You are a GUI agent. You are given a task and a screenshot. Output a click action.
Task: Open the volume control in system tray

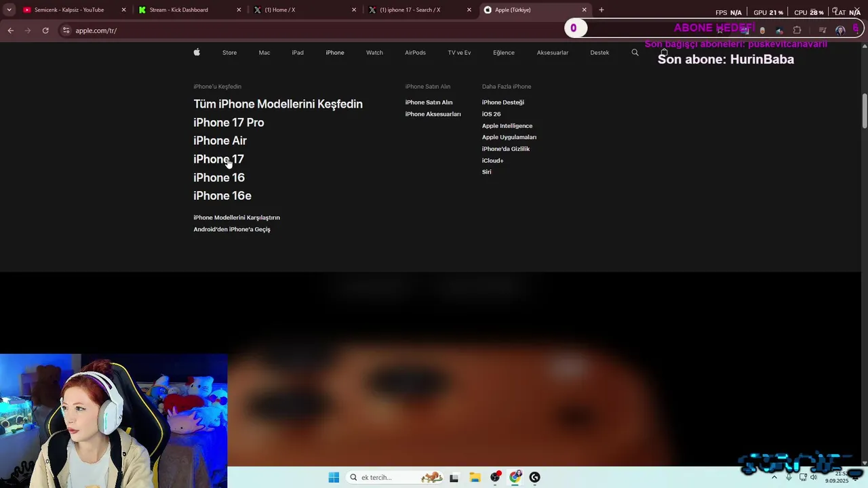[814, 477]
